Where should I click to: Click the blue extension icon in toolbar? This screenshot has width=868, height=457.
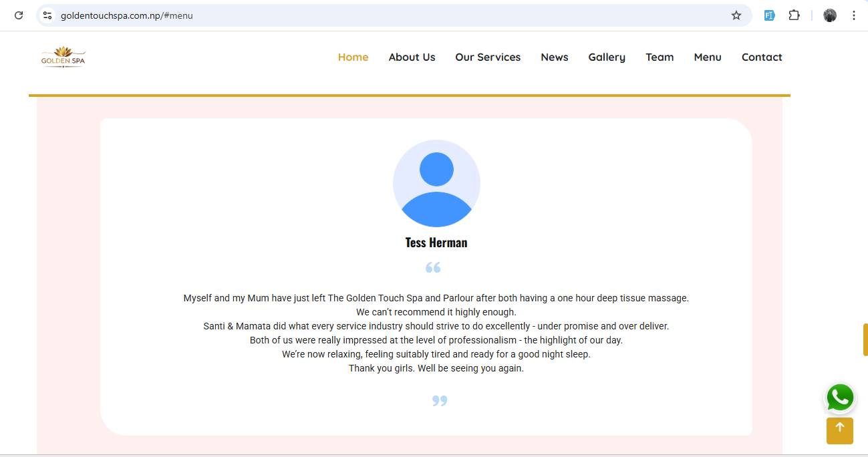(769, 15)
